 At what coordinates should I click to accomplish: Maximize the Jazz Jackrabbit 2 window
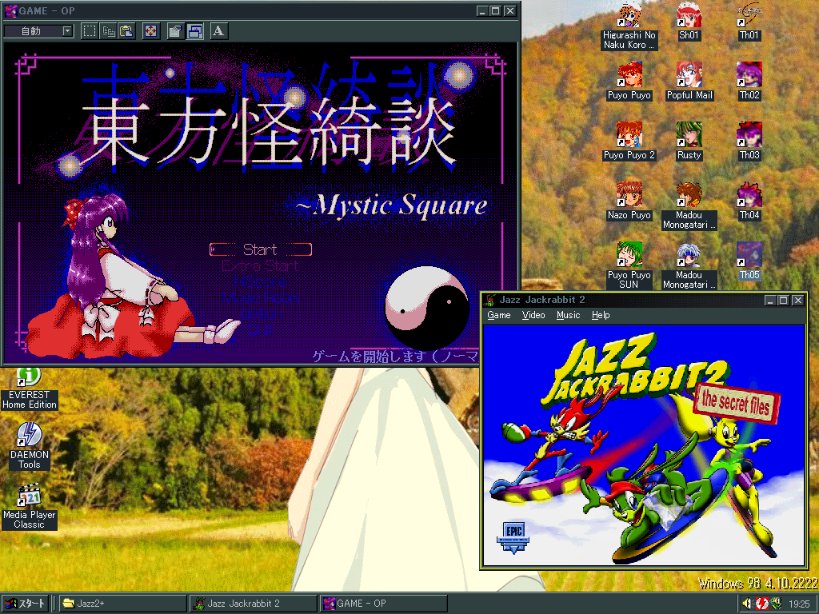pos(783,300)
